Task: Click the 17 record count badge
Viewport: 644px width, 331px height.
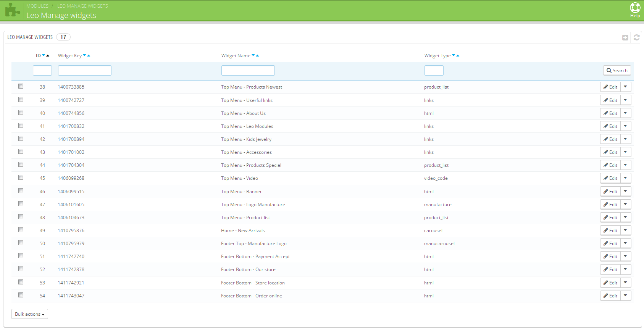Action: (63, 37)
